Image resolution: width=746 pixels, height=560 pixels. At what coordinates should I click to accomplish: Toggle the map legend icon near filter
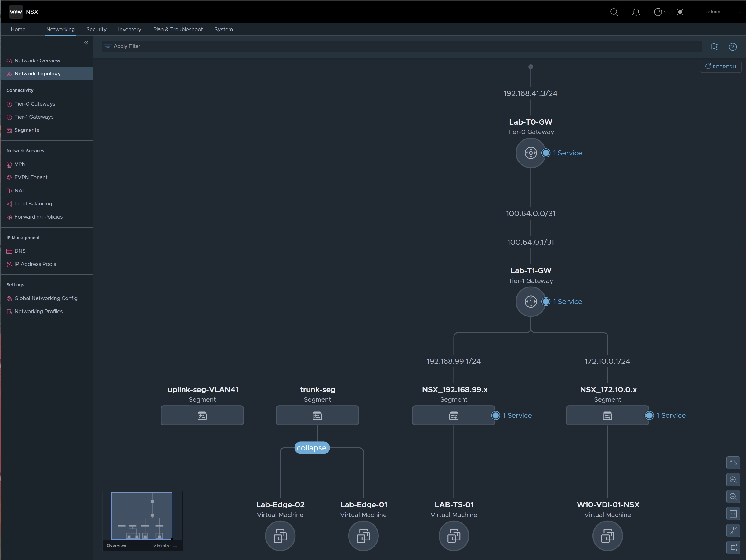[x=715, y=46]
